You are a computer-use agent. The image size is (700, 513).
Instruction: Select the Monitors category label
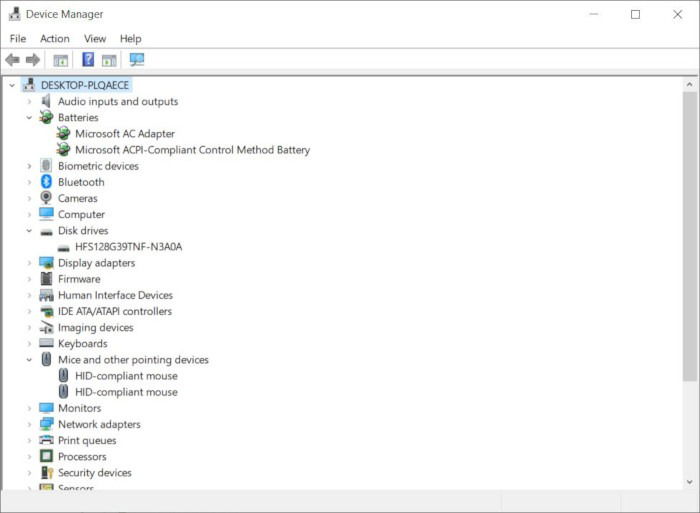[x=79, y=408]
